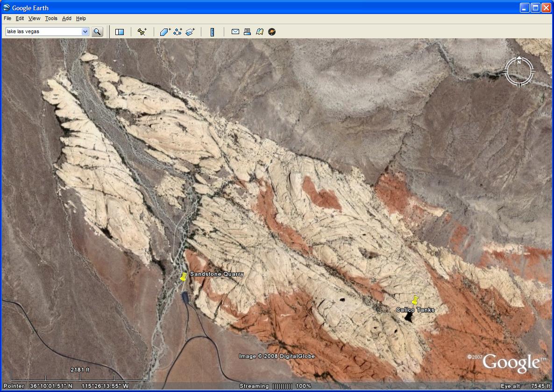Viewport: 554px width, 392px height.
Task: Open the File menu
Action: (x=7, y=19)
